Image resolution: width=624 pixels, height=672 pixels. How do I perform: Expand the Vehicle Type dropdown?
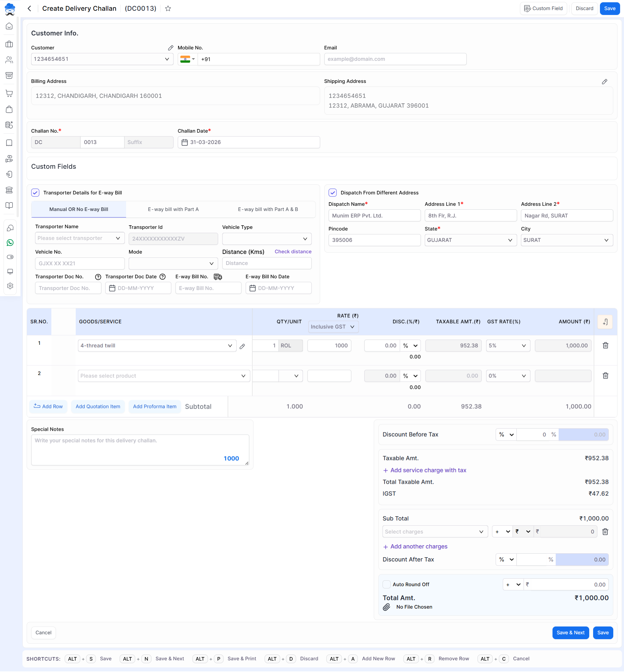(266, 239)
